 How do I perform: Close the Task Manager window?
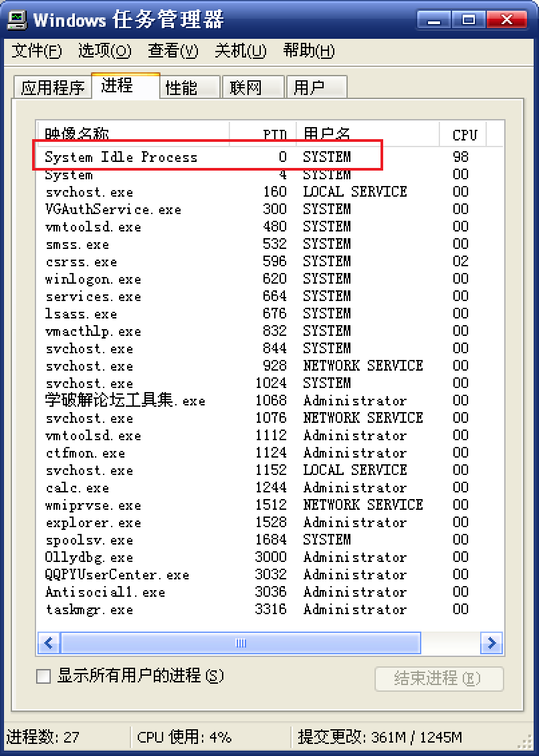click(x=504, y=19)
